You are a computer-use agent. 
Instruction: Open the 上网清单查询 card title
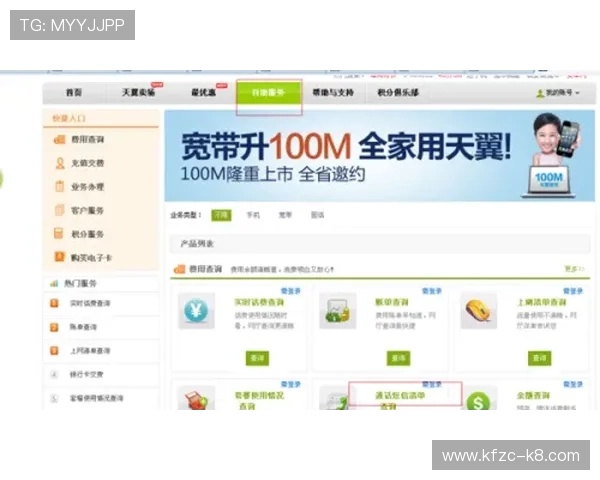click(541, 302)
